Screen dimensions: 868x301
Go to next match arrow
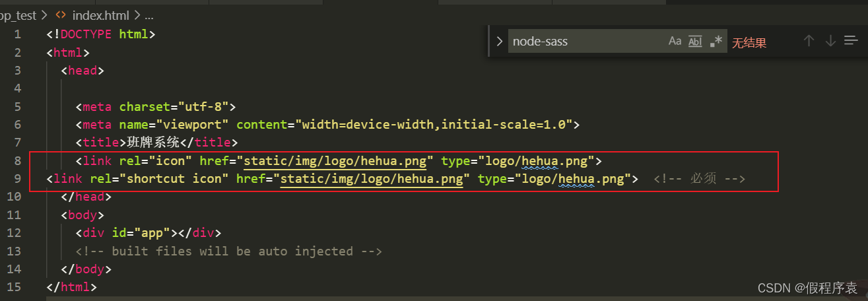tap(830, 41)
